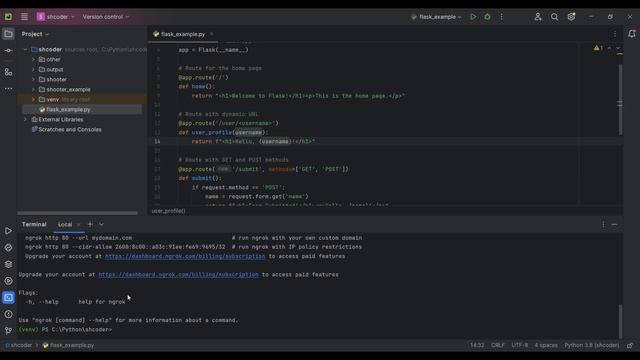The height and width of the screenshot is (360, 640).
Task: Open editor tab options menu
Action: (x=615, y=34)
